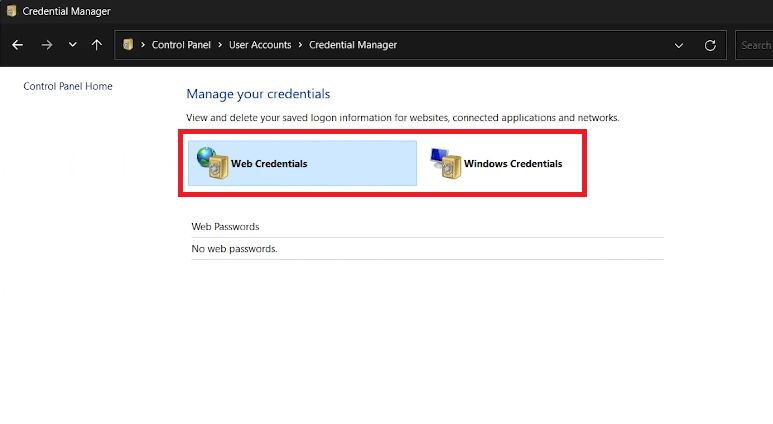Expand the address bar history dropdown
Screen dimensions: 773x424
(x=679, y=45)
